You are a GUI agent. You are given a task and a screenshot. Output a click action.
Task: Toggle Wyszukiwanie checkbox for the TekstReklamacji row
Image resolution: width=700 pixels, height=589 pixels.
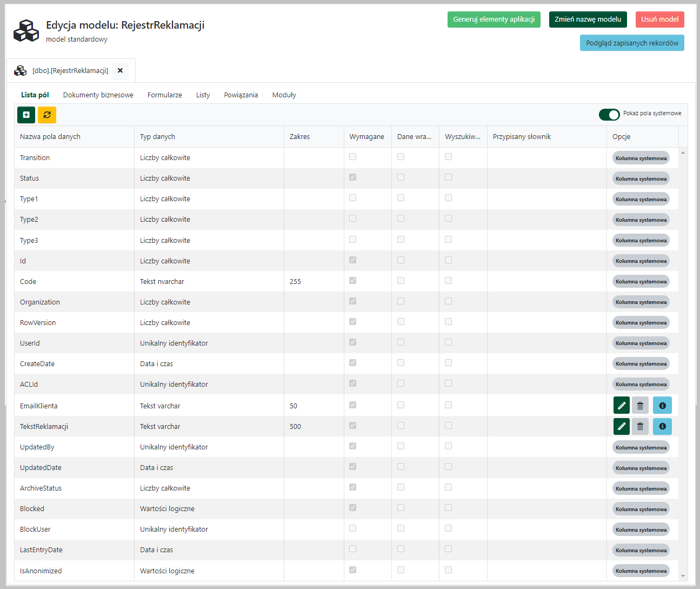pos(449,426)
